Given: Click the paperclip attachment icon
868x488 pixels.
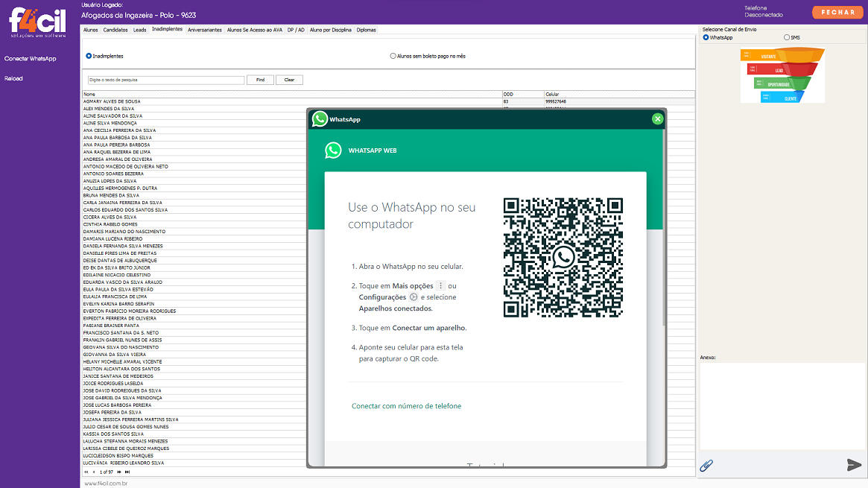Looking at the screenshot, I should coord(706,466).
